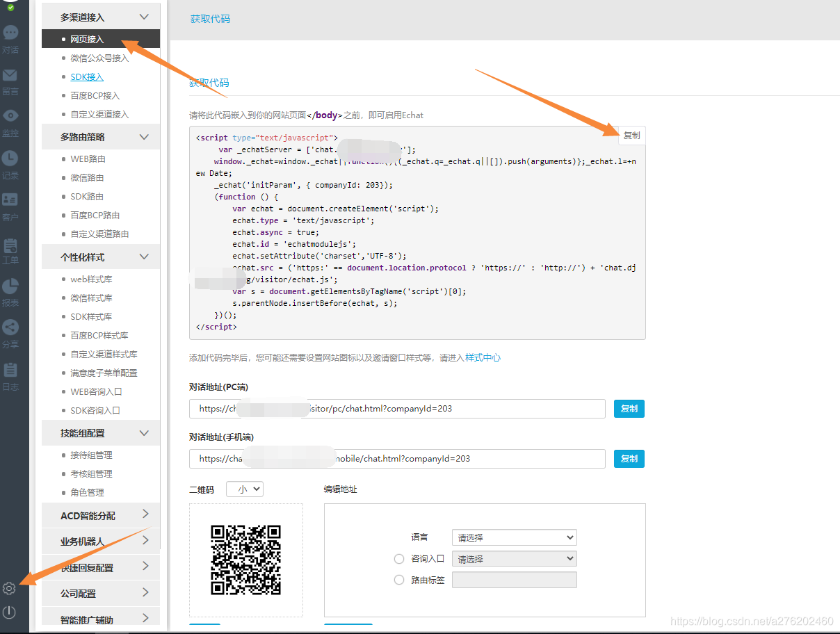The width and height of the screenshot is (840, 634).
Task: Copy the PC端 chat address
Action: coord(629,409)
